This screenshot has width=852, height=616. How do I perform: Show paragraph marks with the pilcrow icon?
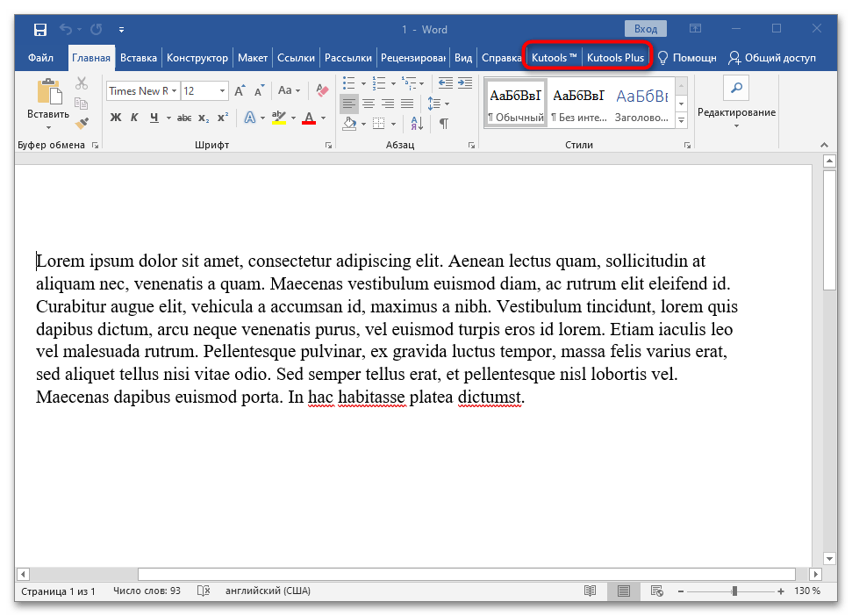point(444,123)
